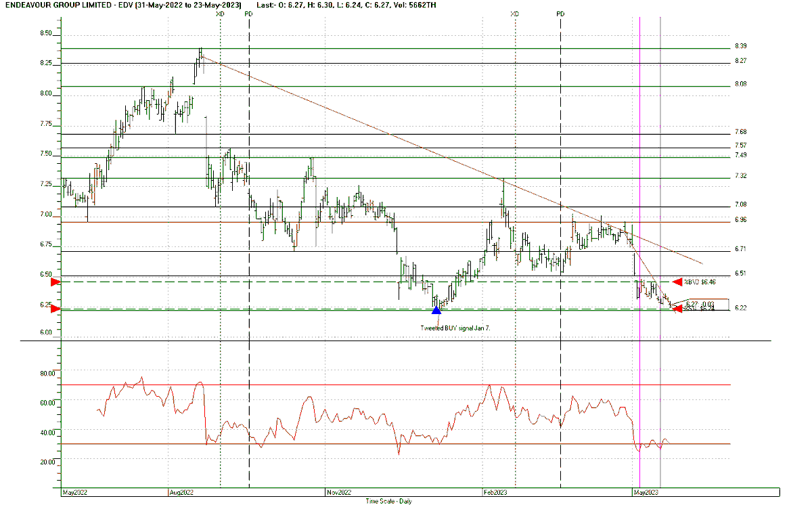Click the 7.25 value on the left price axis
This screenshot has width=812, height=505.
pos(45,184)
